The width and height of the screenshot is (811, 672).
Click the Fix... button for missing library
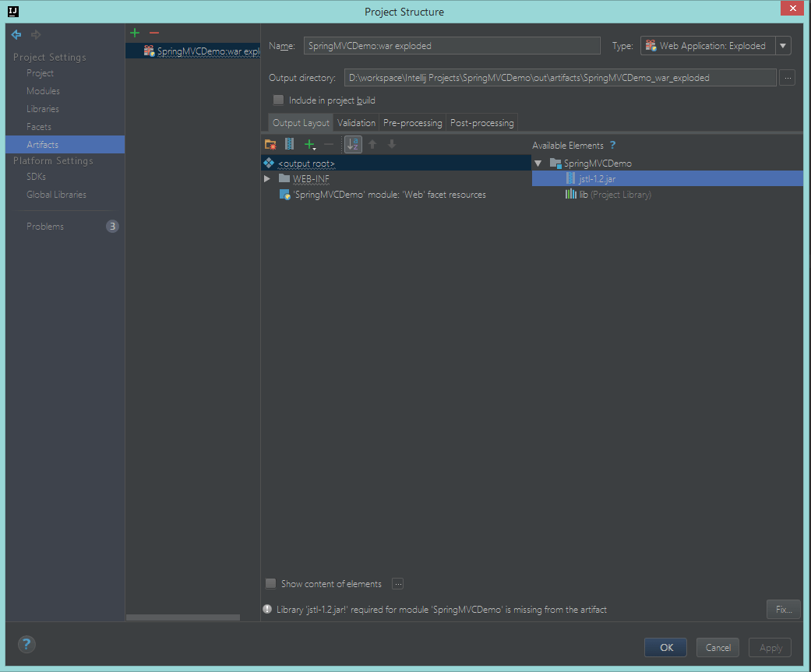click(784, 610)
